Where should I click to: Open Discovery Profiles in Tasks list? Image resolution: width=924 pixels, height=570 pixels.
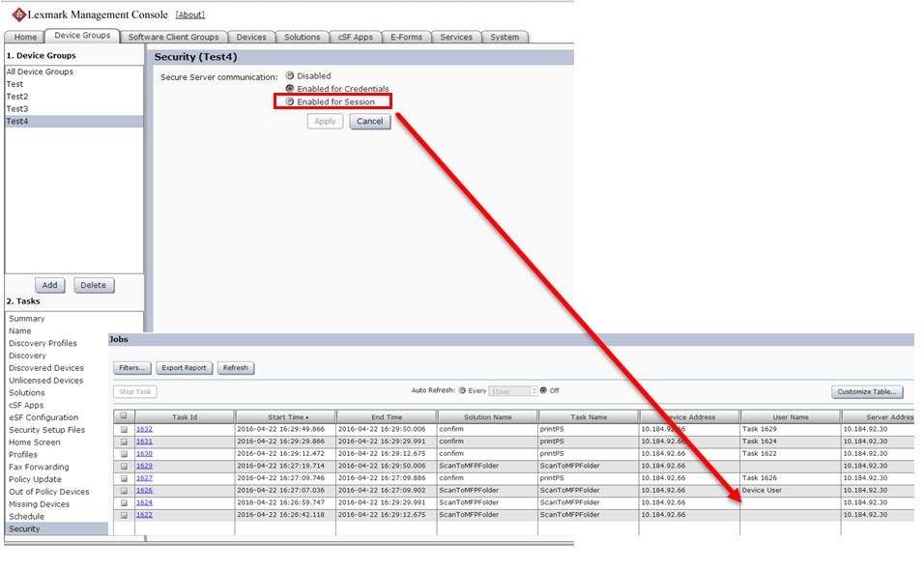[43, 343]
